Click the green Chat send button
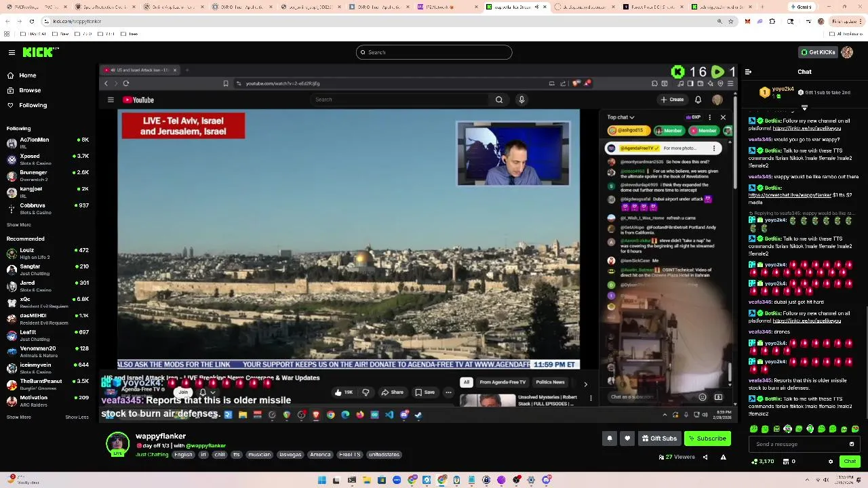868x488 pixels. pos(850,462)
